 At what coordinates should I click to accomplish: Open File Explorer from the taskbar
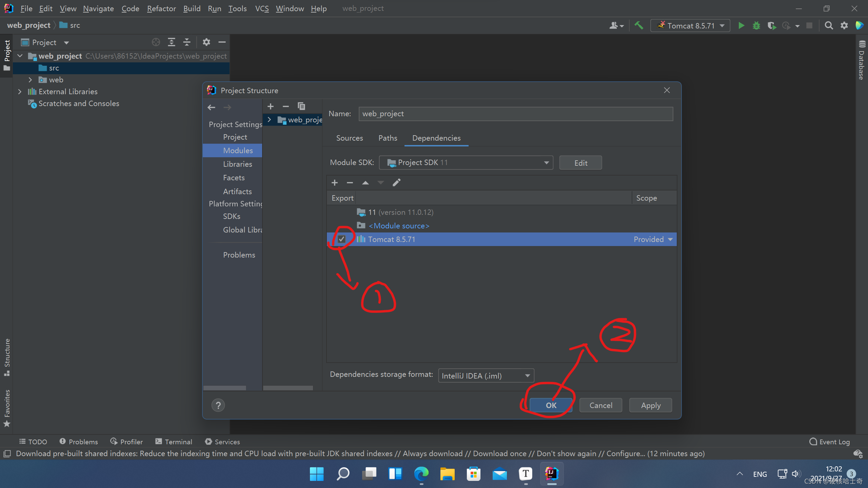[x=447, y=474]
